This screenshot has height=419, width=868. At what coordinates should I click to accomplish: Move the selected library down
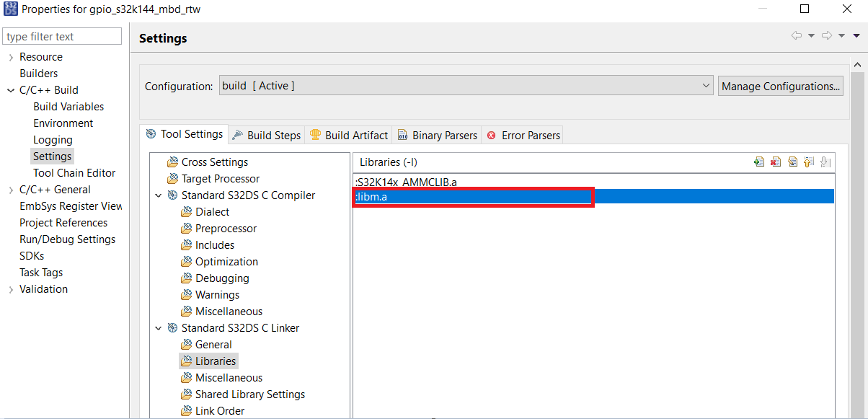coord(825,162)
